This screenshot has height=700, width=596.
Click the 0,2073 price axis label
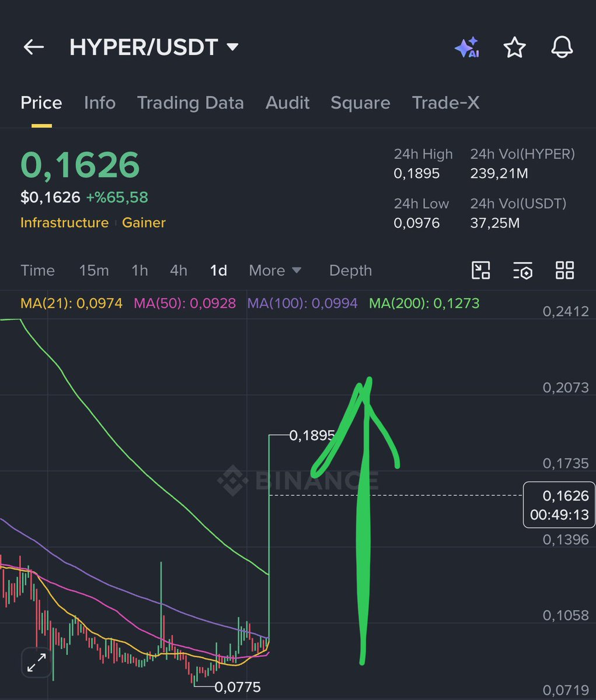click(566, 387)
